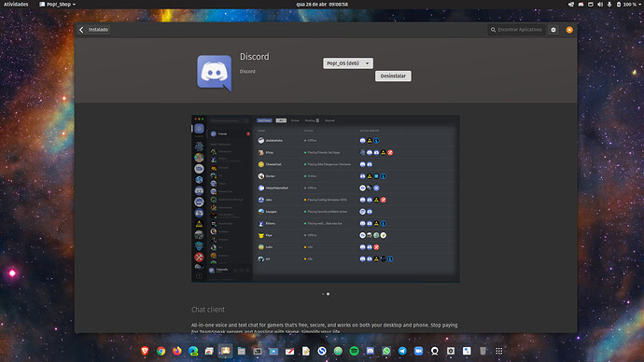Image resolution: width=644 pixels, height=362 pixels.
Task: Open Simplenote from the dock
Action: click(322, 351)
